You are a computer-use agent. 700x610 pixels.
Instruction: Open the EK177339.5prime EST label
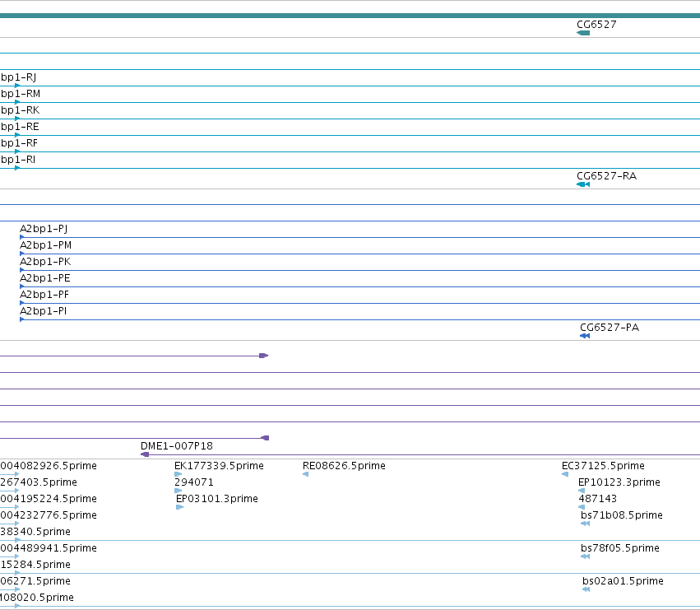[x=219, y=466]
